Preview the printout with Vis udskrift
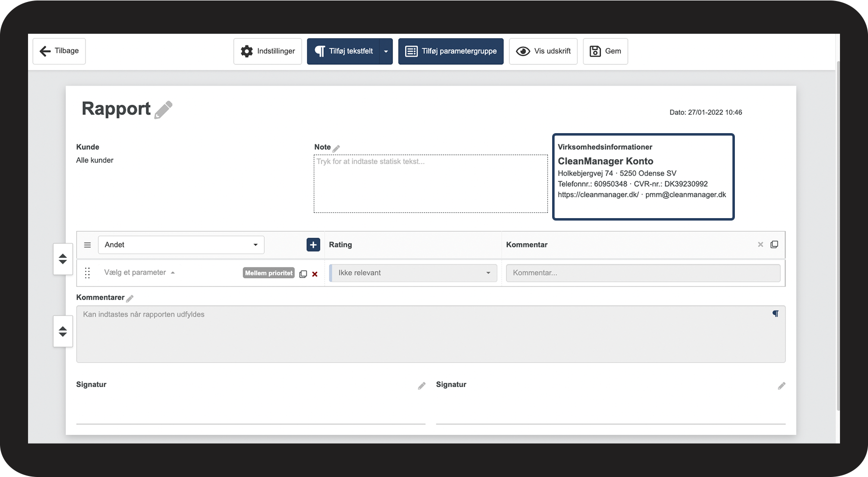 click(543, 51)
